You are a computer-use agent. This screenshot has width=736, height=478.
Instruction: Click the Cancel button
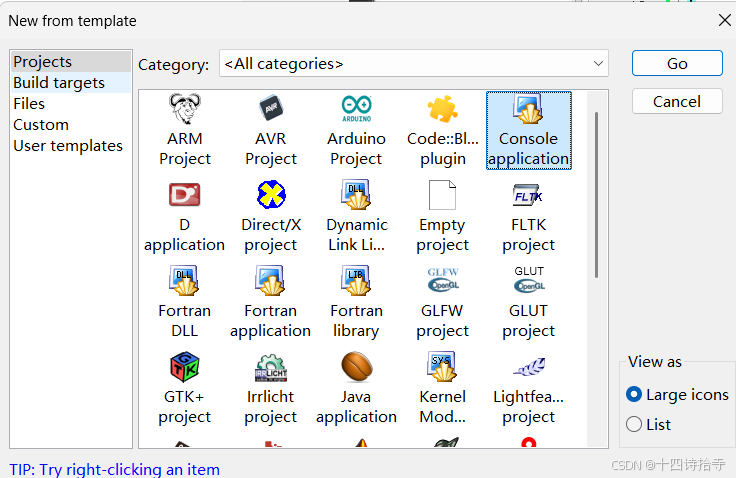tap(677, 101)
